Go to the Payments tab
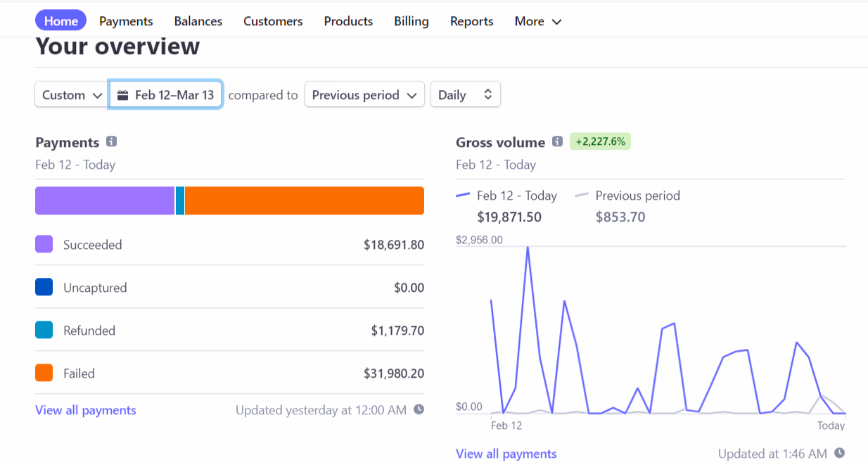868x467 pixels. [x=126, y=21]
